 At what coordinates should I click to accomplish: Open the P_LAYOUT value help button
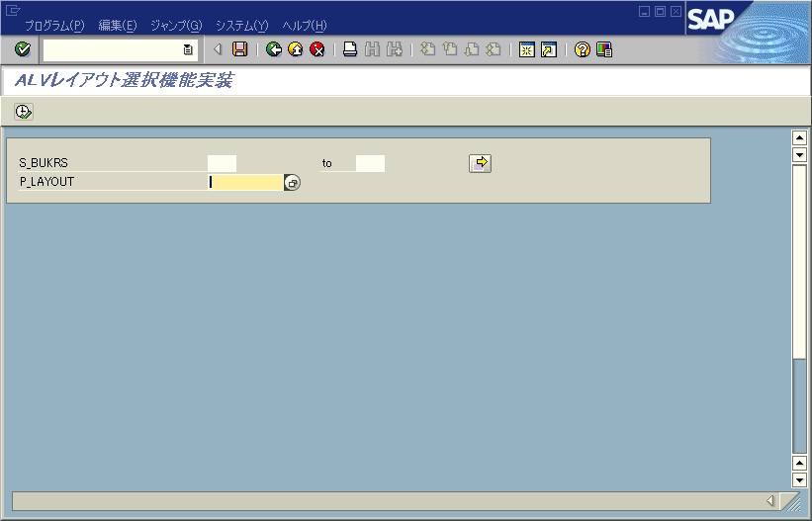coord(292,182)
